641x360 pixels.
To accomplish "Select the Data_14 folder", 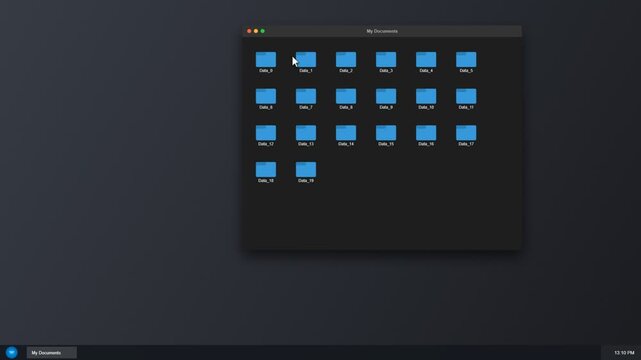I will (x=346, y=133).
